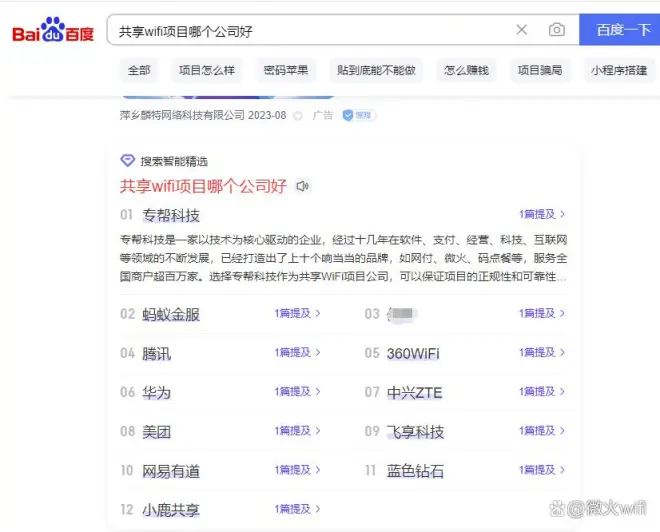Click the smart selection diamond icon
The width and height of the screenshot is (660, 532).
127,161
